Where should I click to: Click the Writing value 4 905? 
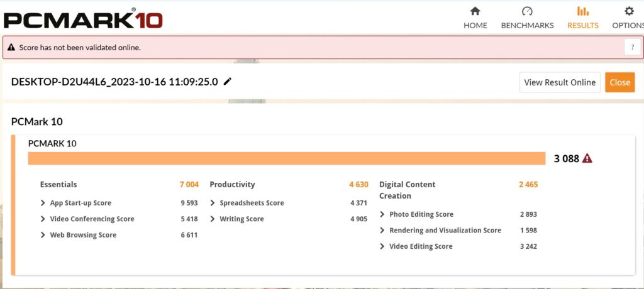[x=358, y=219]
